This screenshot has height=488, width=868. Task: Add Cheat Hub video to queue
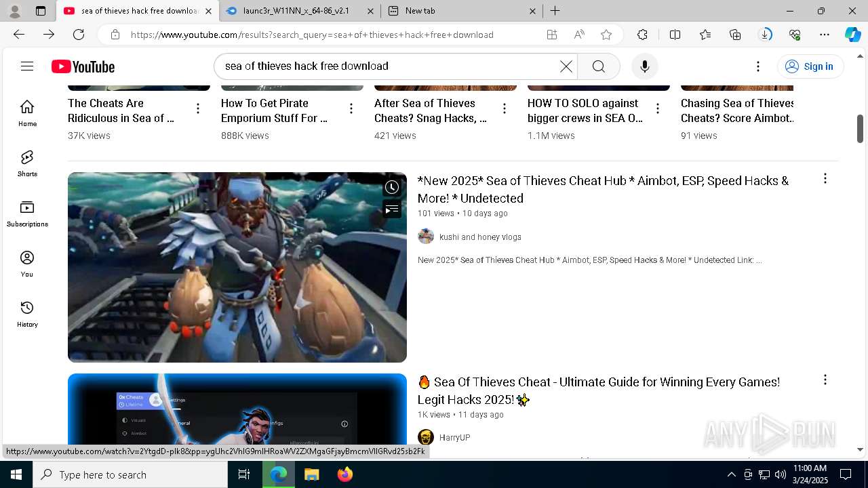click(x=392, y=209)
